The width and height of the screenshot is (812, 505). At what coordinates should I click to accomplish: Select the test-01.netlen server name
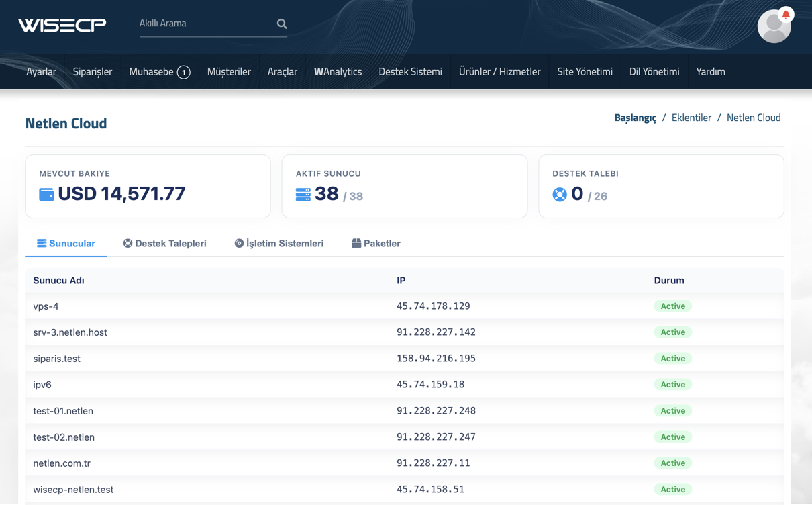[63, 411]
